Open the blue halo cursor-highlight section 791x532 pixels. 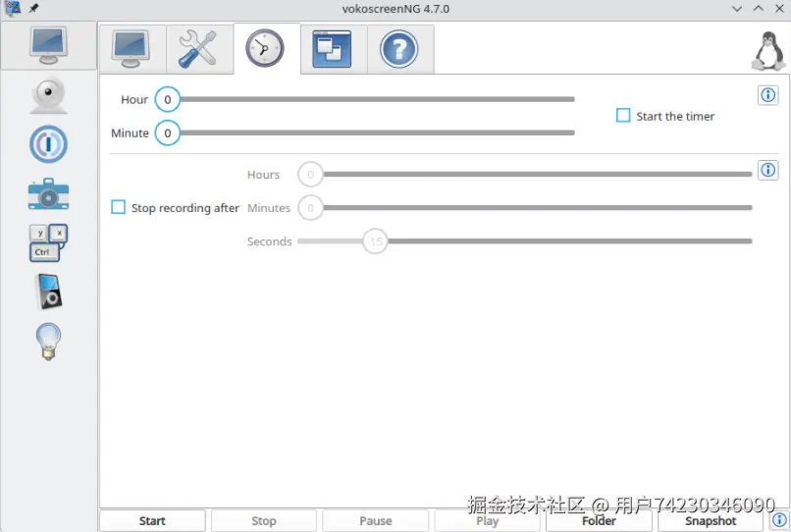coord(48,144)
